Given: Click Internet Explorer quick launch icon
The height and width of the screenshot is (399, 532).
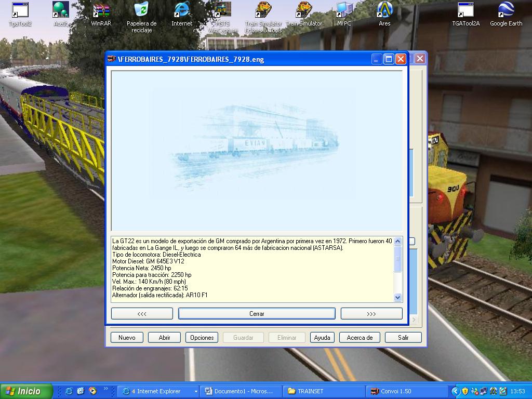Looking at the screenshot, I should 69,391.
